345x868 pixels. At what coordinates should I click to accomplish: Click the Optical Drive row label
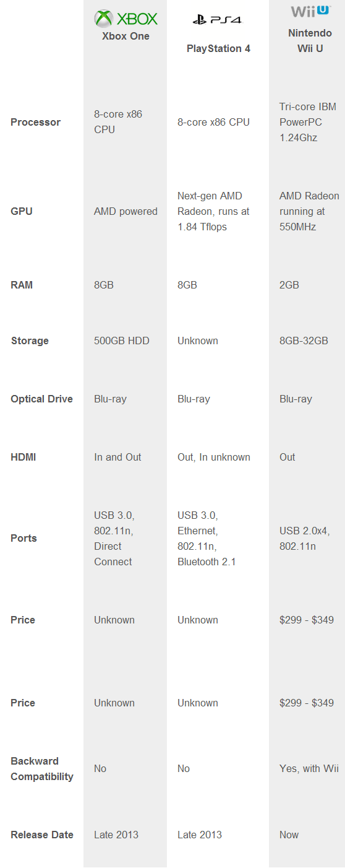pos(41,399)
